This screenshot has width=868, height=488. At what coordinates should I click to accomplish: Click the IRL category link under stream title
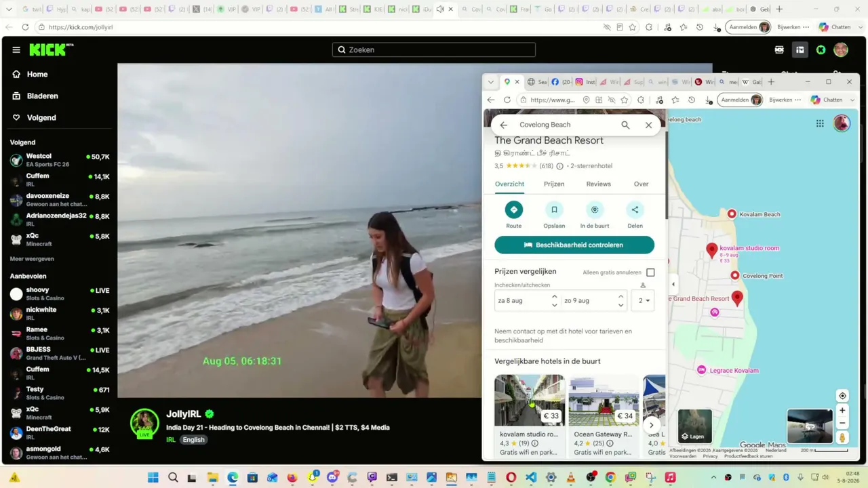click(x=171, y=440)
